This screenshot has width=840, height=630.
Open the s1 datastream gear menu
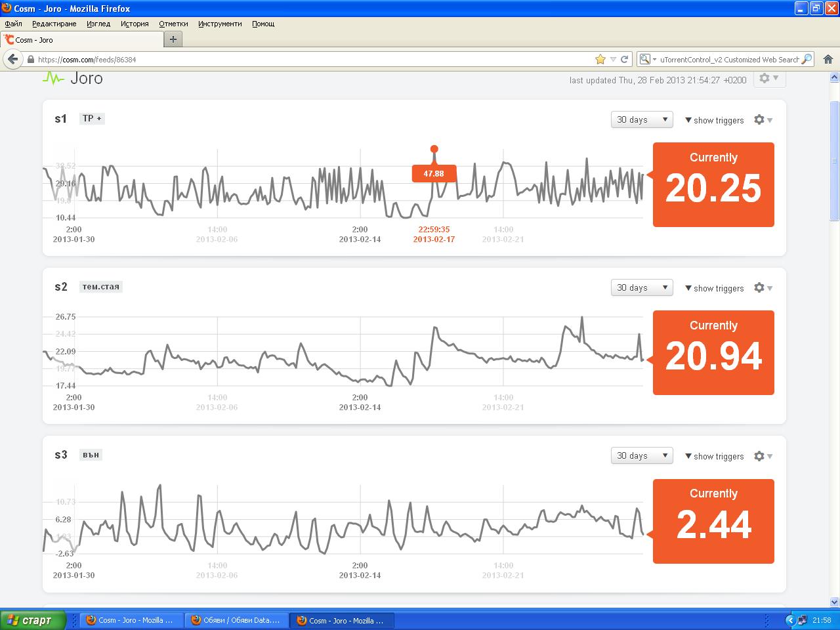[763, 120]
